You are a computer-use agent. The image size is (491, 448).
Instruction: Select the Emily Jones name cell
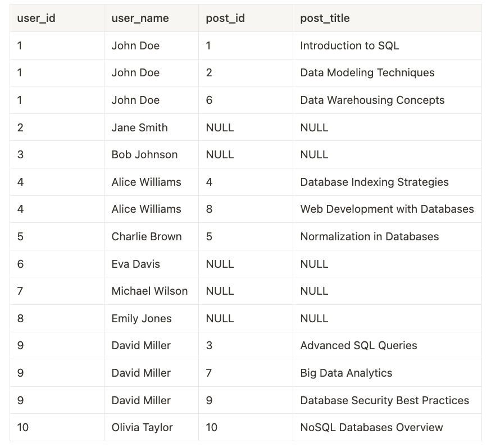click(x=142, y=318)
